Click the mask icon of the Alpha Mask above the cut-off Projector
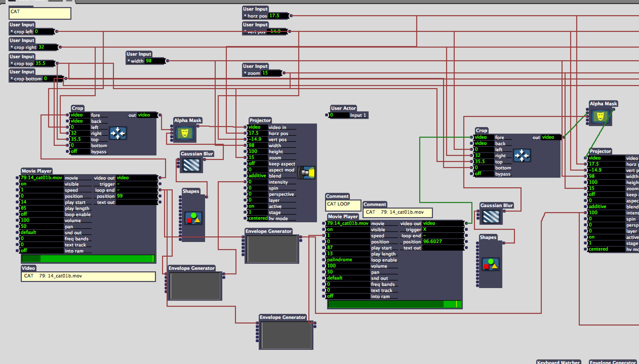The image size is (639, 364). pos(600,116)
